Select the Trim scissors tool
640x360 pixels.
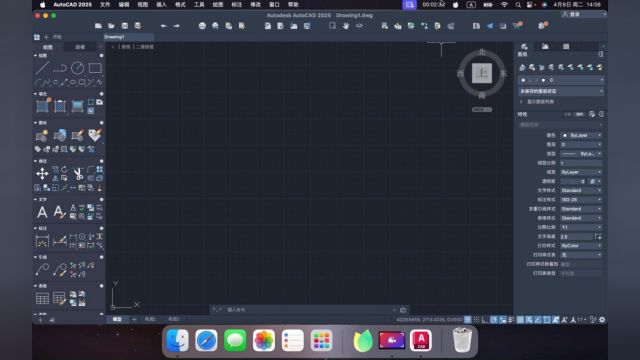78,174
